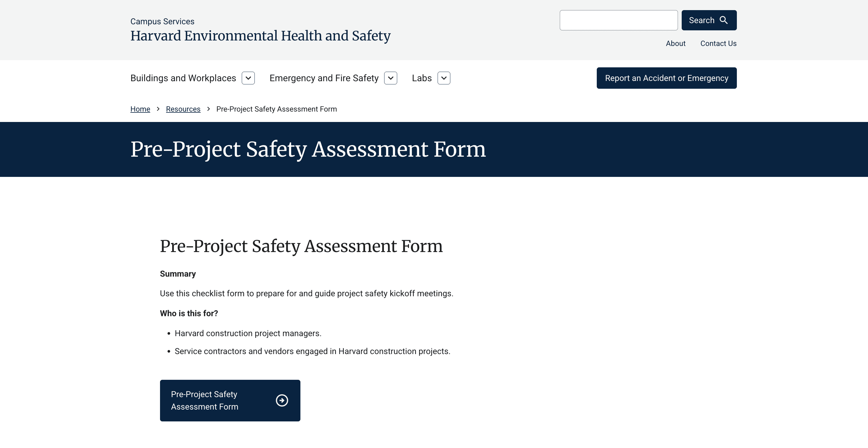Click Harvard Environmental Health and Safety site title
Image resolution: width=868 pixels, height=448 pixels.
point(260,36)
